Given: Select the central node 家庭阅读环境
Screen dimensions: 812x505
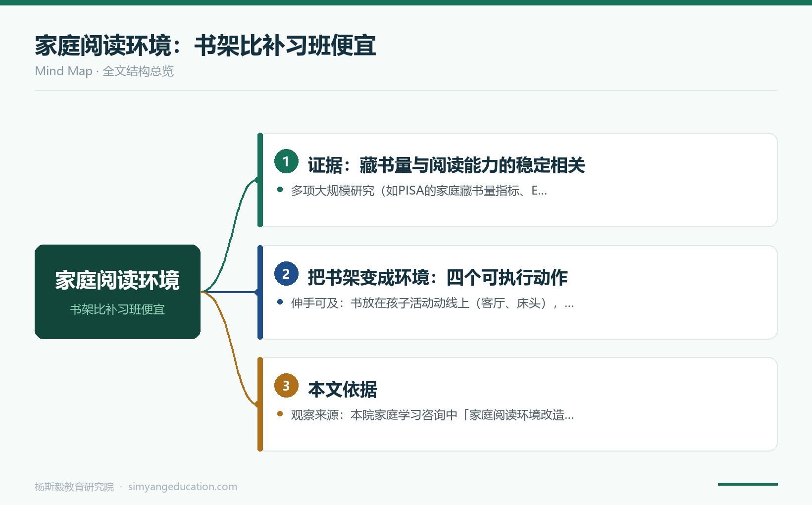Looking at the screenshot, I should tap(117, 292).
